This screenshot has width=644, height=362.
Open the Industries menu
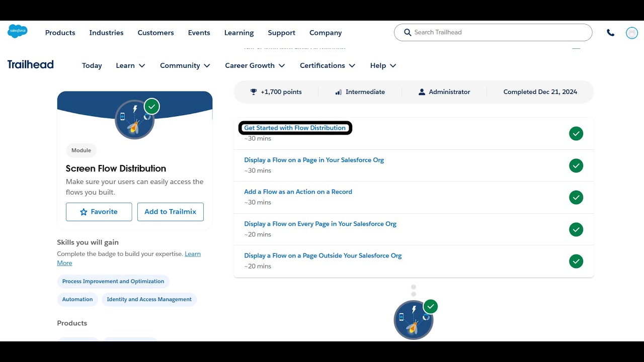point(106,33)
